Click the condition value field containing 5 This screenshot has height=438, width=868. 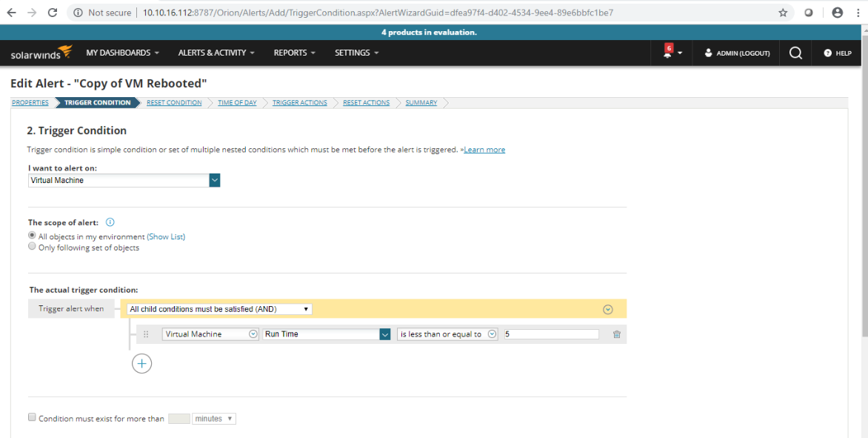click(x=551, y=334)
